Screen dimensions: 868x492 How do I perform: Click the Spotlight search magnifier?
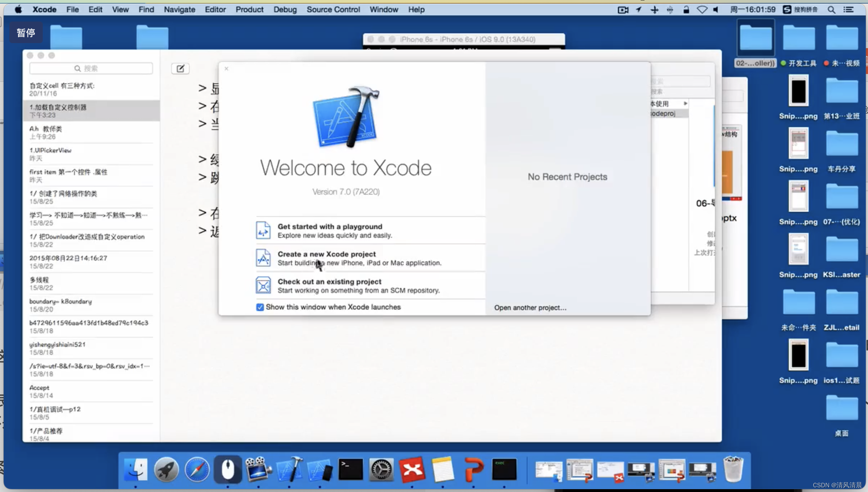point(831,10)
